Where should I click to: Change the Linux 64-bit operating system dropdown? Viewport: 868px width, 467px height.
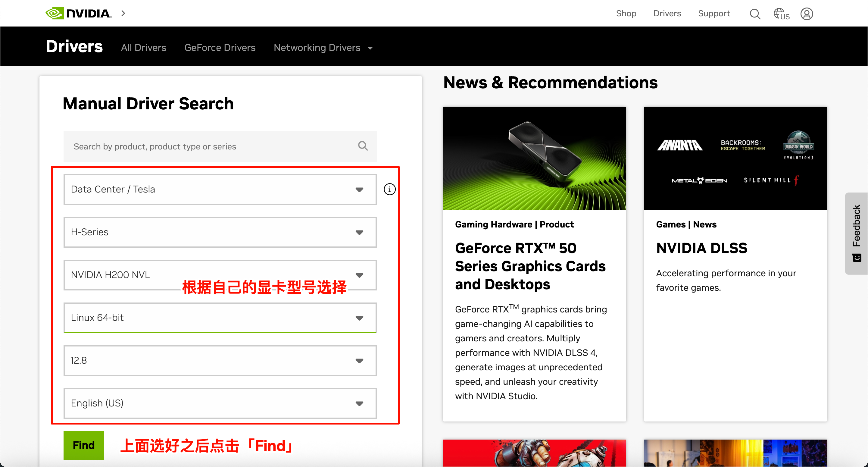pos(220,317)
